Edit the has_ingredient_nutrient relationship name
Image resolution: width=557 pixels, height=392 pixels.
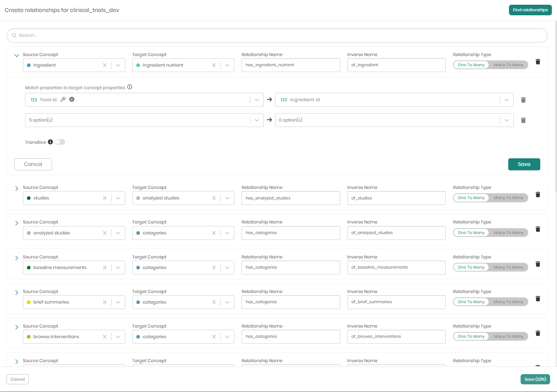291,65
